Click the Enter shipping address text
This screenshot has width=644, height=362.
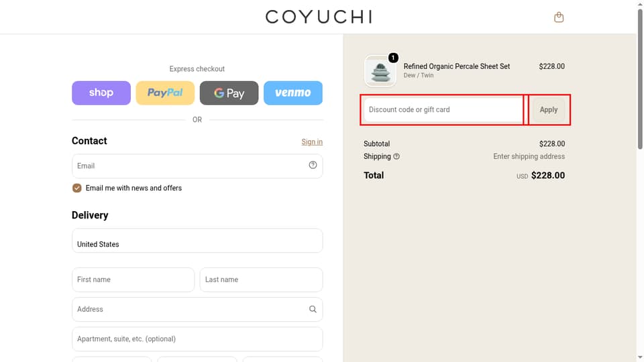click(529, 156)
